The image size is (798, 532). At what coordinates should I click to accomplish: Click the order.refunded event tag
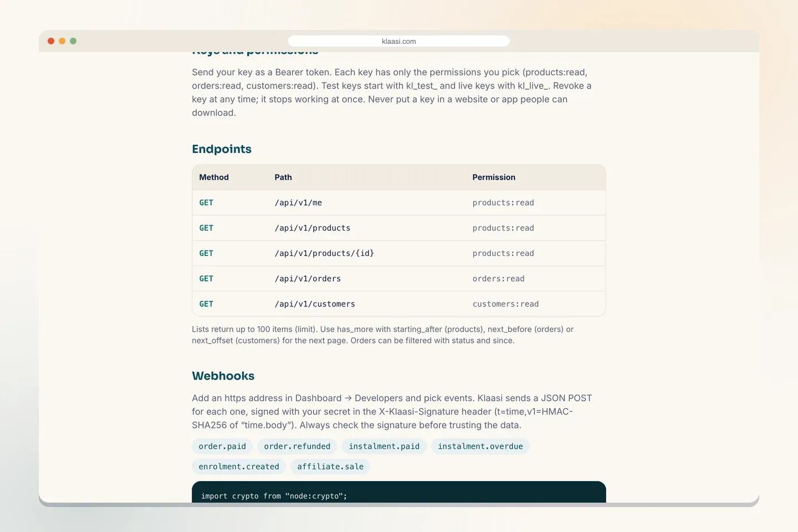(x=297, y=447)
